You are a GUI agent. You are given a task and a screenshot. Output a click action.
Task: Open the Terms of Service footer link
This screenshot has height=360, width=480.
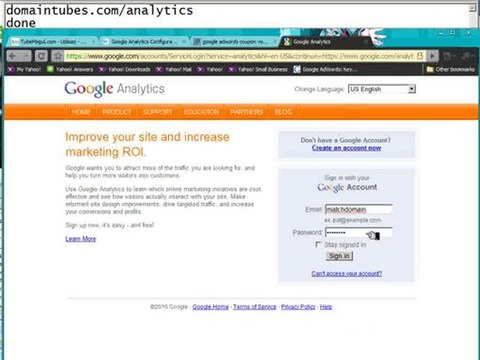pos(255,307)
